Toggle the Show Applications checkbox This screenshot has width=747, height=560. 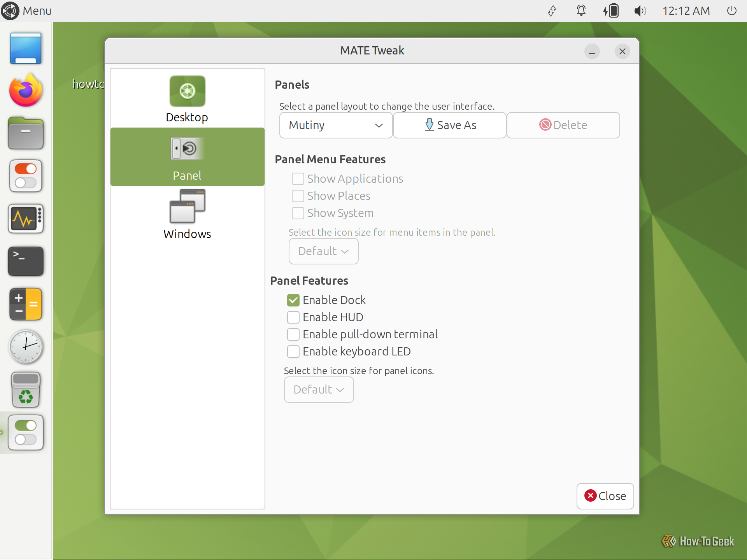tap(298, 179)
